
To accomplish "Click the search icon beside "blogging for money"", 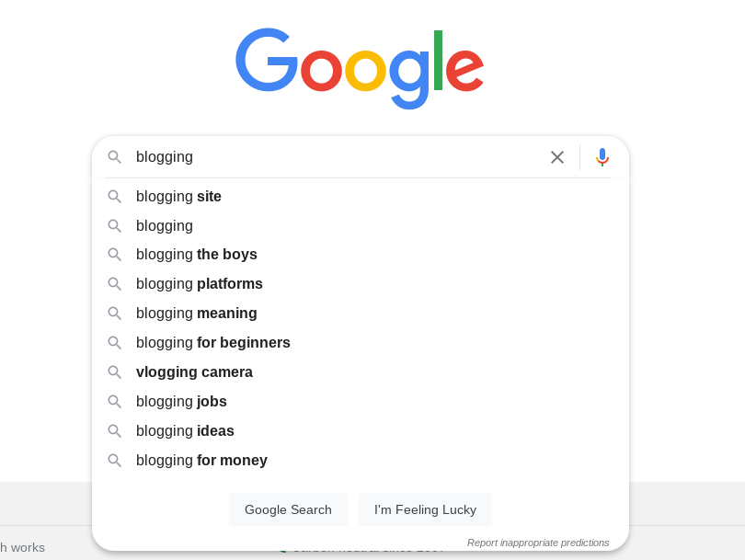I will (115, 460).
